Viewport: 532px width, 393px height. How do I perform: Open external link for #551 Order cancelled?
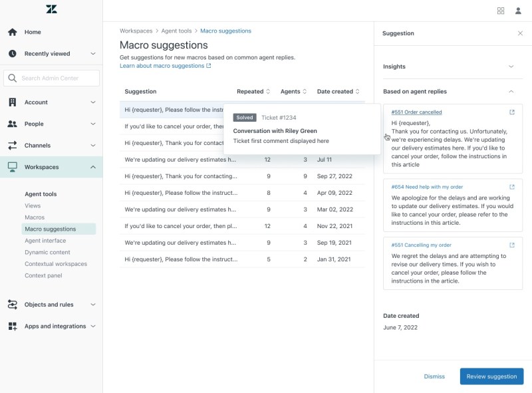click(x=511, y=112)
